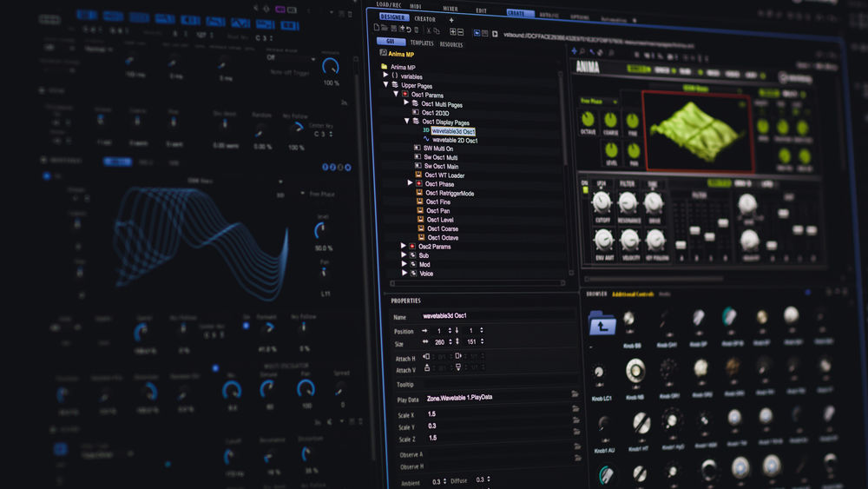
Task: Expand the Voice tree node
Action: coord(404,273)
